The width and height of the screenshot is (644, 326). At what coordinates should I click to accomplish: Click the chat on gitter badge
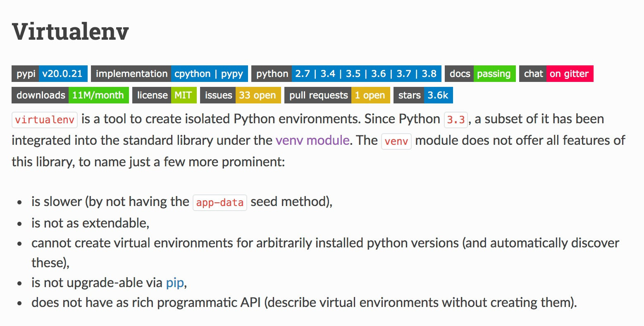556,74
